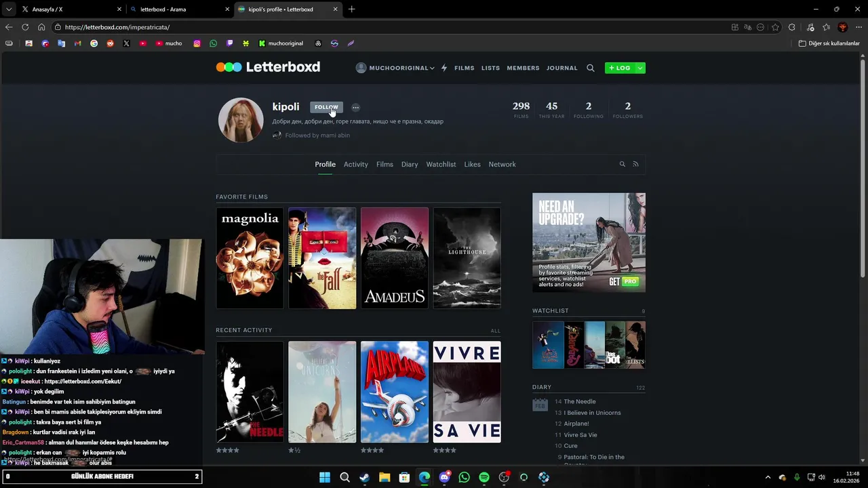Viewport: 868px width, 488px height.
Task: Open a new browser tab with plus button
Action: pyautogui.click(x=351, y=9)
